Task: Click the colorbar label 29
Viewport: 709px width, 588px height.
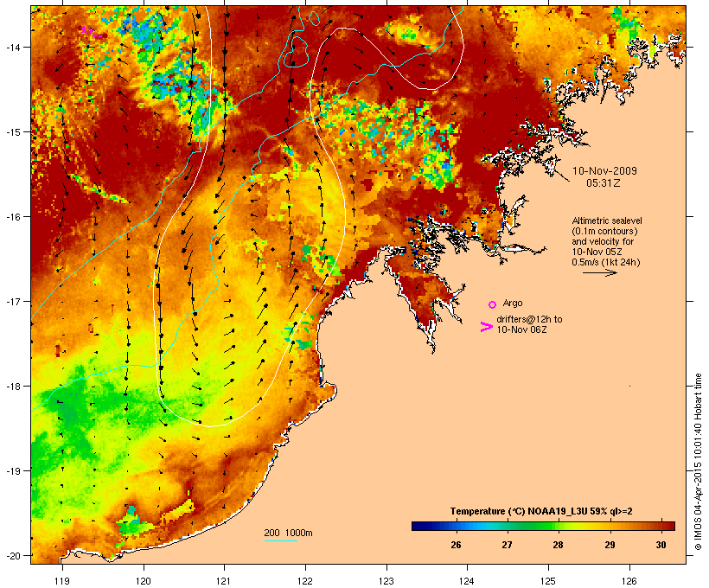Action: point(610,545)
